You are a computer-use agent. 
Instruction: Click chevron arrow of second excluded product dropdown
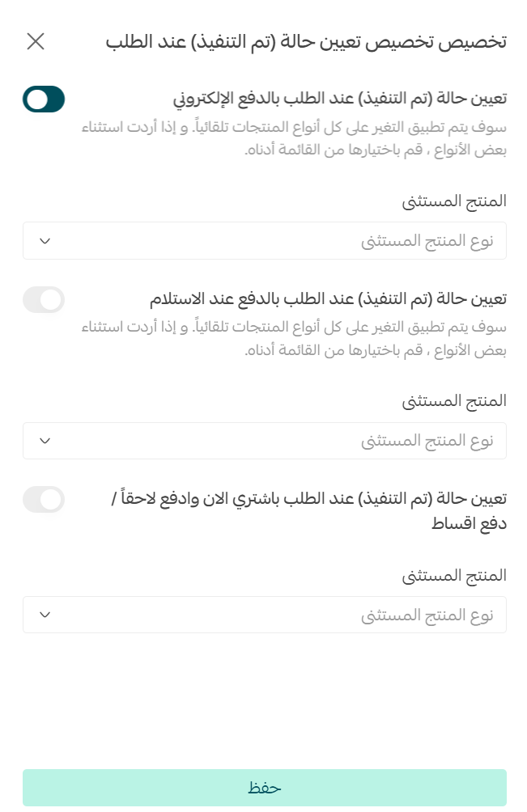(45, 441)
